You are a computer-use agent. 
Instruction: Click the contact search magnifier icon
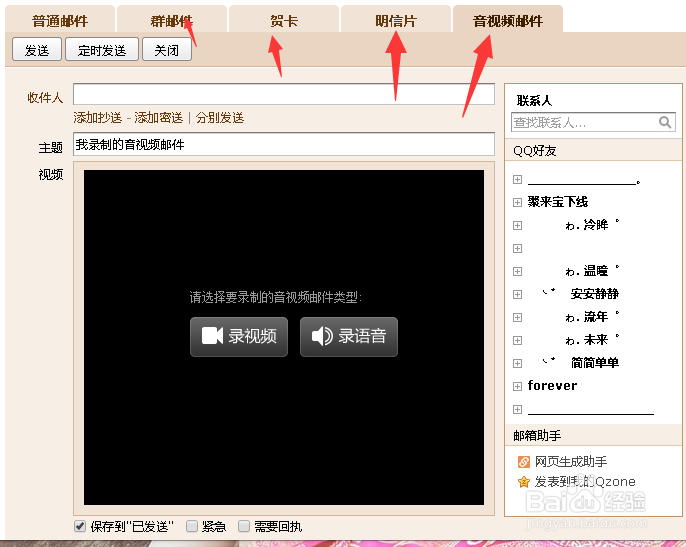tap(665, 122)
